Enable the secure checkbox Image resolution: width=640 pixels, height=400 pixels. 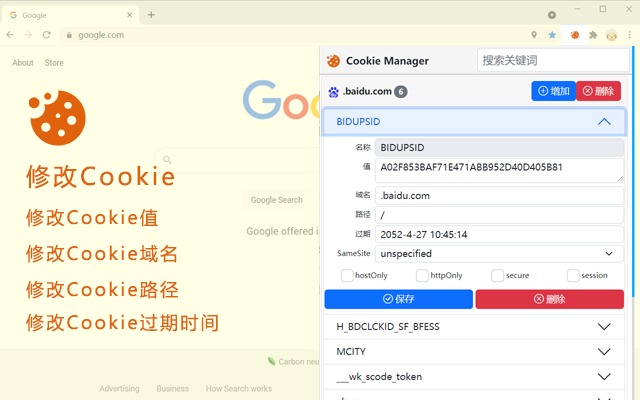(x=498, y=276)
